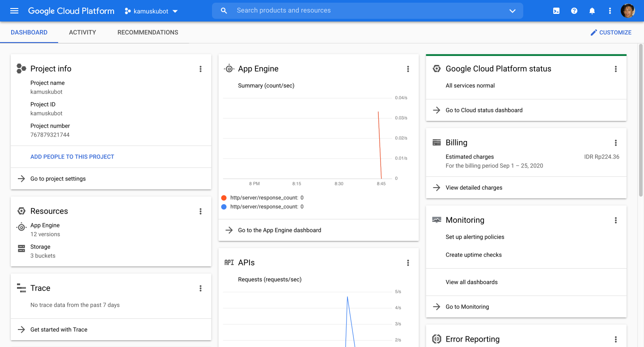The height and width of the screenshot is (347, 644).
Task: Click the blue peak in APIs requests chart
Action: pyautogui.click(x=347, y=297)
